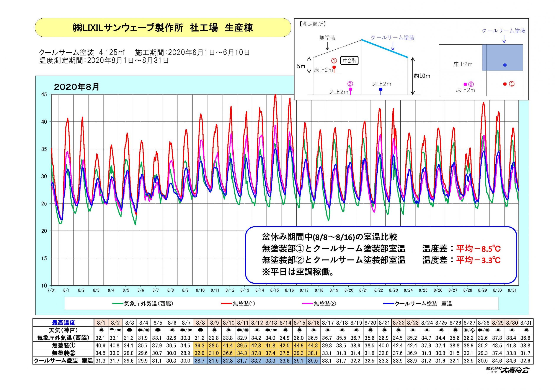
Task: Click the 天気(神戸) row header
Action: pyautogui.click(x=63, y=330)
